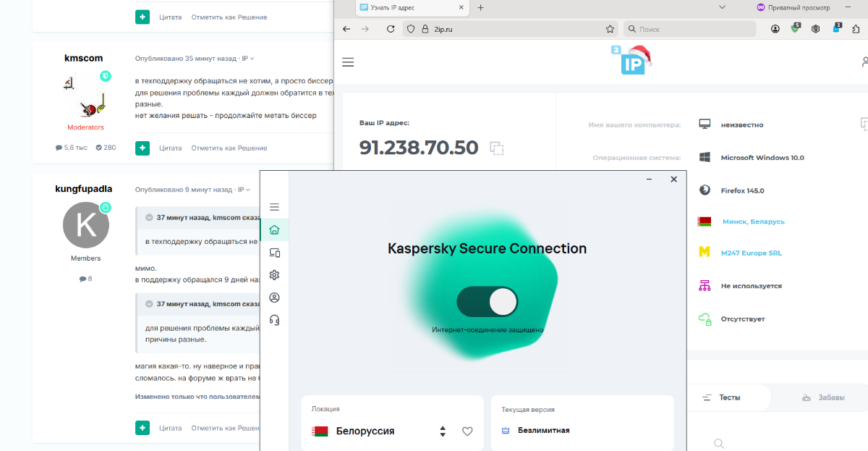The width and height of the screenshot is (868, 451).
Task: Open the 2ip.ru hamburger menu
Action: tap(348, 62)
